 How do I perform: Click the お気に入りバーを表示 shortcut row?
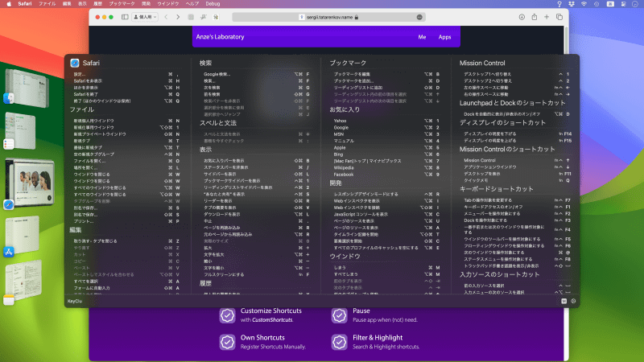click(x=257, y=161)
